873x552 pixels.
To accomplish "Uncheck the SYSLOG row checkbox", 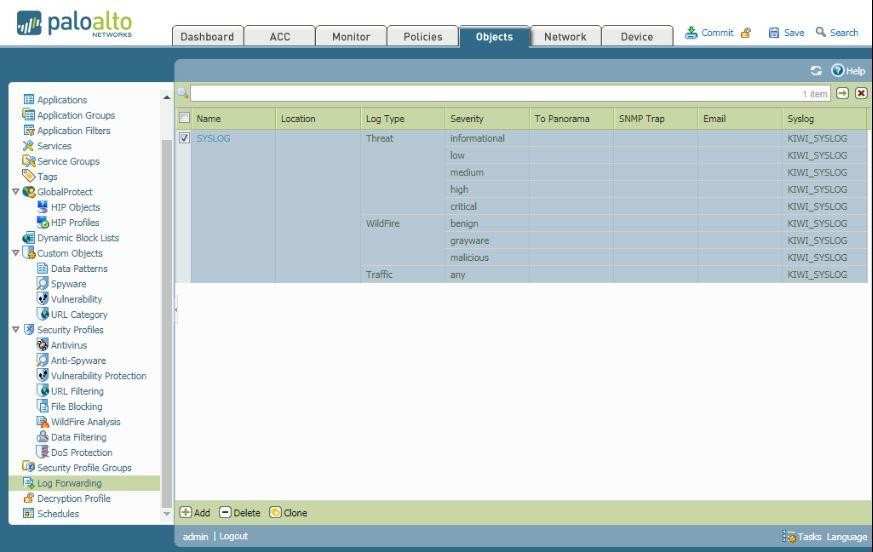I will (x=184, y=139).
